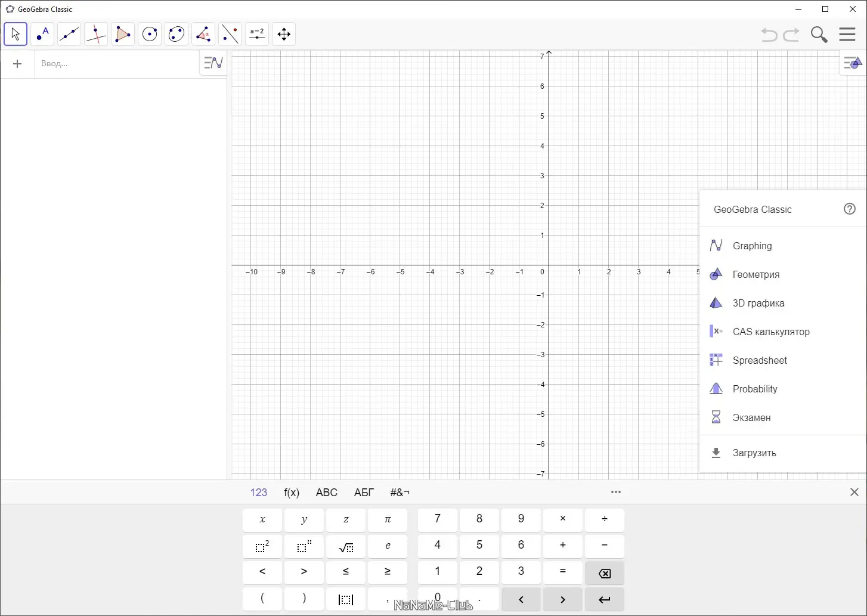
Task: Tap the square root key
Action: (x=346, y=546)
